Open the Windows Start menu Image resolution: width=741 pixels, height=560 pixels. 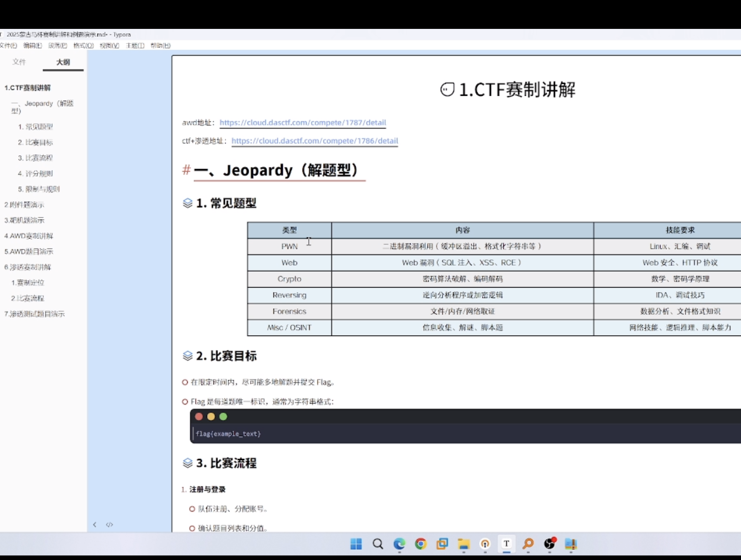tap(356, 544)
